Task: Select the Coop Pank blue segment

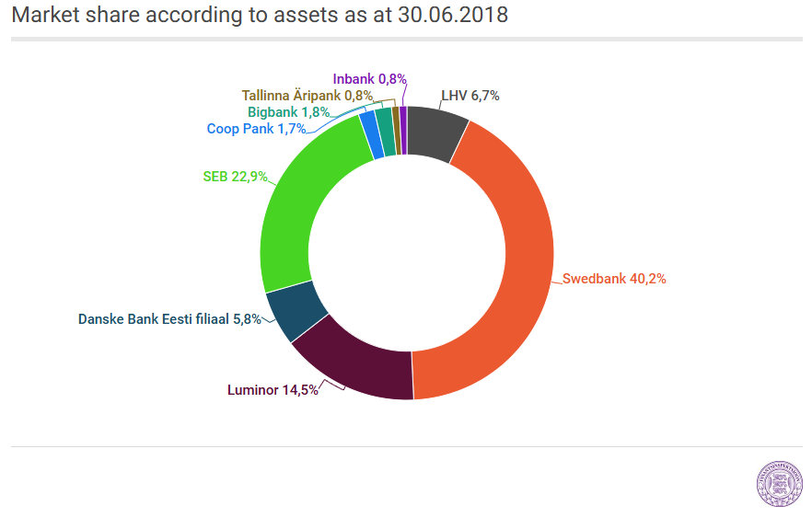Action: (x=371, y=135)
